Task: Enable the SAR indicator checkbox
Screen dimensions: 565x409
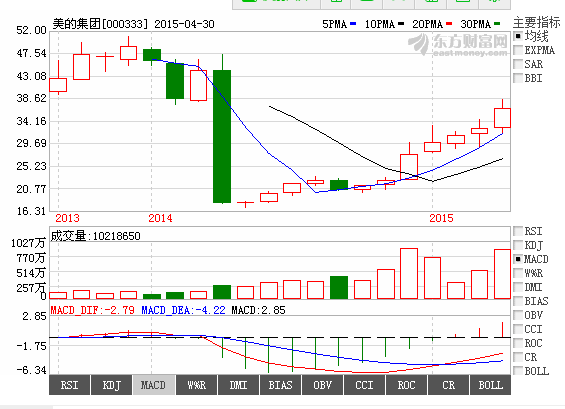Action: coord(518,64)
